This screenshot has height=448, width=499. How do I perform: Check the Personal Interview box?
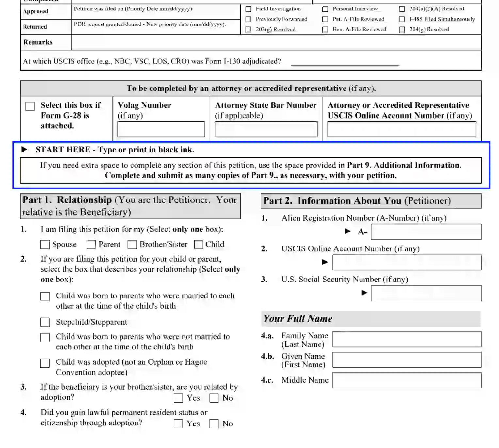coord(325,9)
